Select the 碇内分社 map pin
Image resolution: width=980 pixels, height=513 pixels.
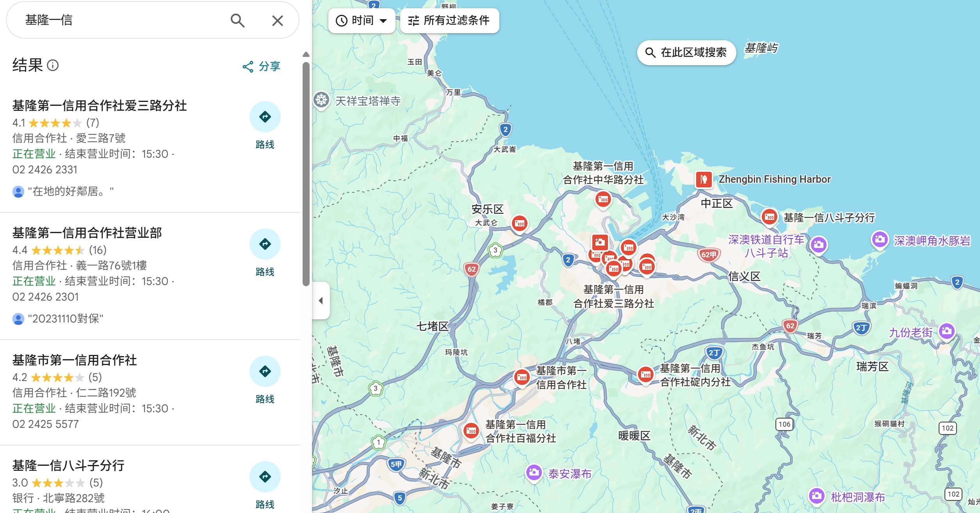646,375
